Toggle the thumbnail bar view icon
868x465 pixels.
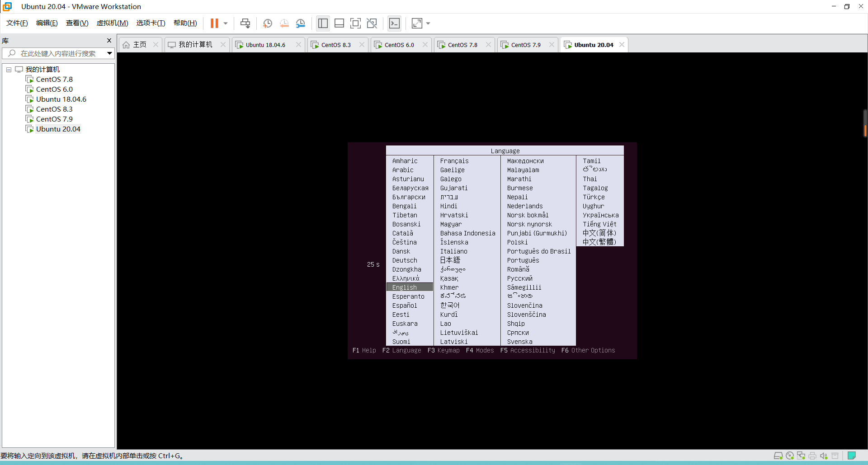click(339, 23)
